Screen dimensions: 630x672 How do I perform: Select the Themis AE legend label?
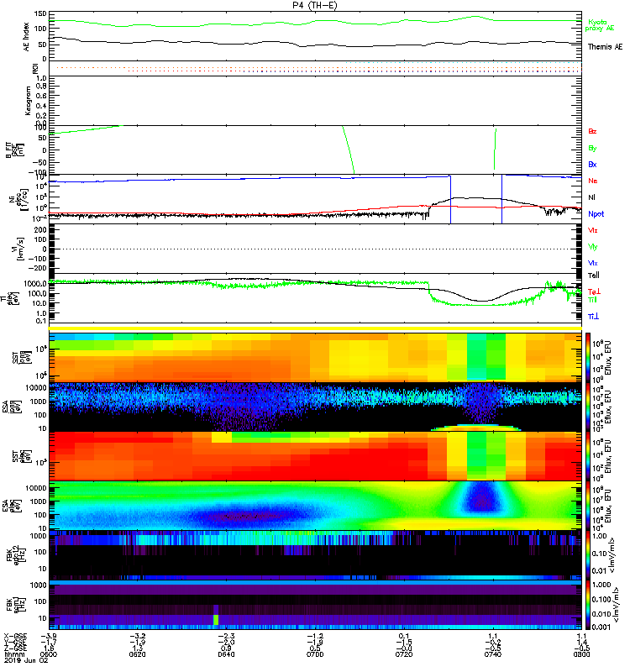[x=605, y=47]
